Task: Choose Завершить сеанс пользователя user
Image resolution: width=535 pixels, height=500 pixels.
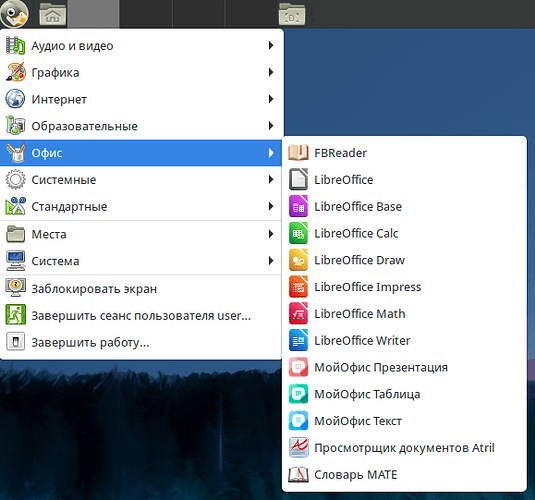Action: click(x=141, y=315)
